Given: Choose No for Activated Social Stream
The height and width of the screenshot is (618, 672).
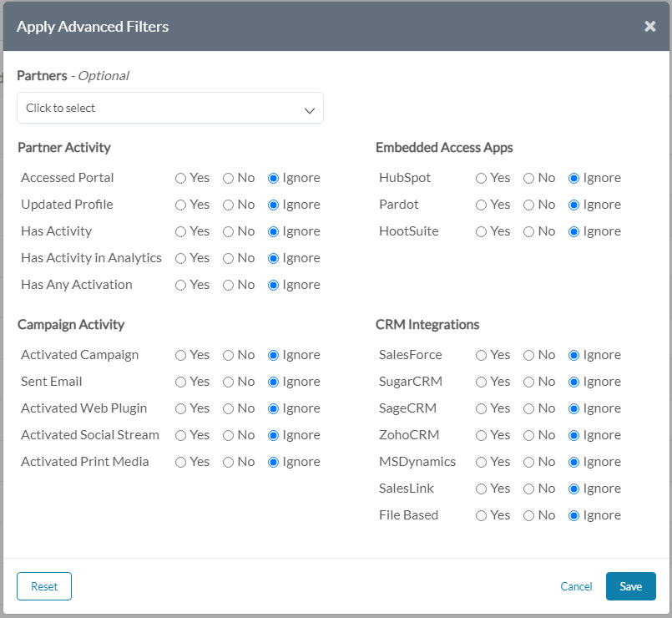Looking at the screenshot, I should pos(227,435).
